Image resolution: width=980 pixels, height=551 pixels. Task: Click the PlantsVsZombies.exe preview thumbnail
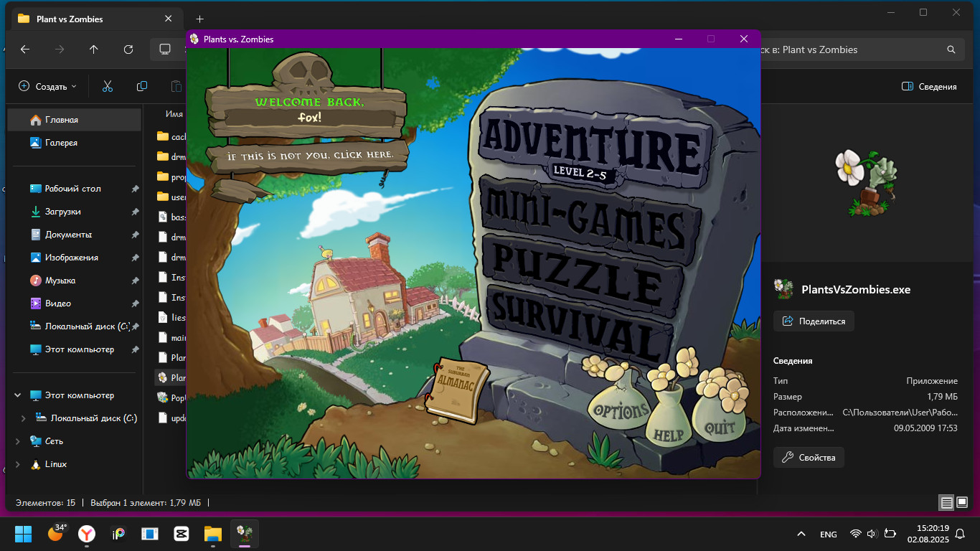(x=865, y=183)
